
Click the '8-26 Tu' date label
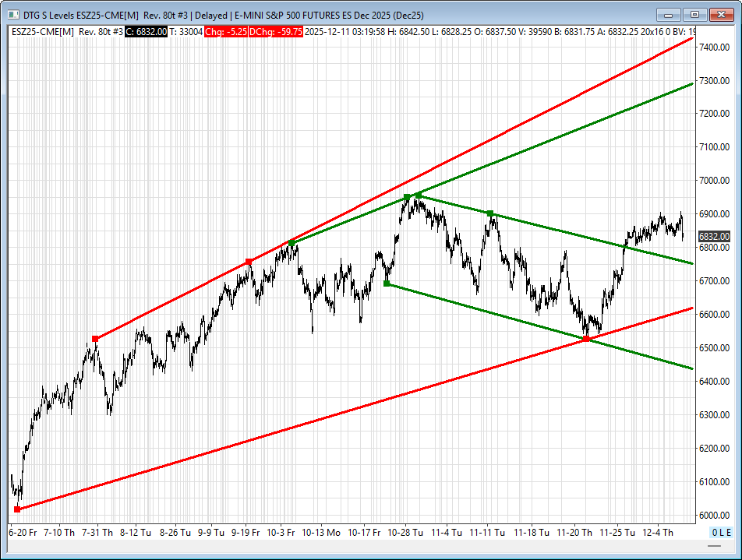pos(175,533)
